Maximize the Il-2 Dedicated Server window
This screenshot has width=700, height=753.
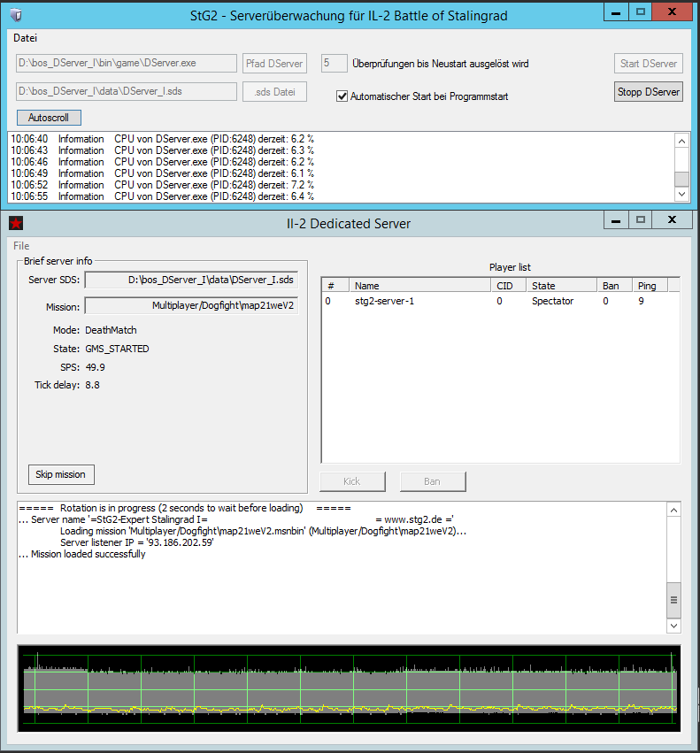[x=641, y=220]
